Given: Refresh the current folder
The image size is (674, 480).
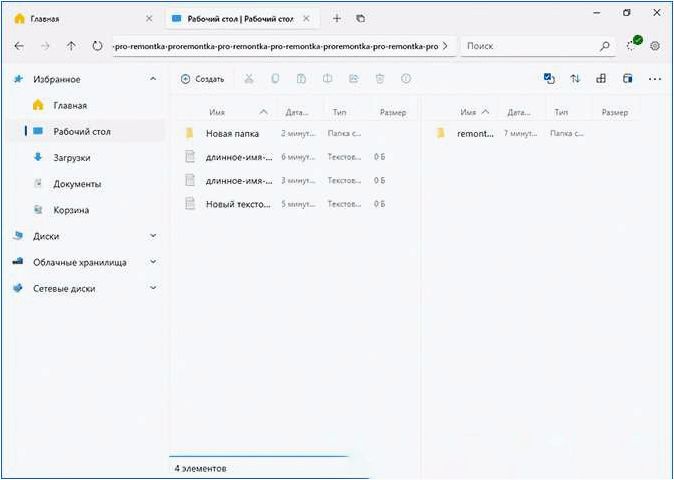Looking at the screenshot, I should click(x=98, y=46).
